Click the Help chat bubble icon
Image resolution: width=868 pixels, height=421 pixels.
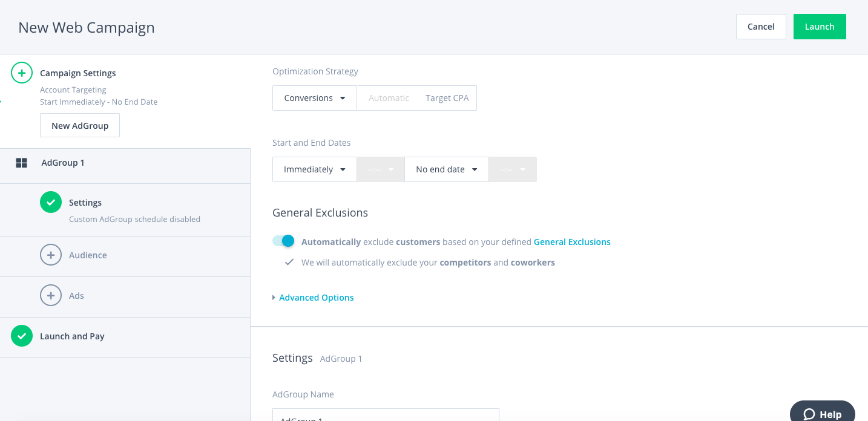[809, 414]
